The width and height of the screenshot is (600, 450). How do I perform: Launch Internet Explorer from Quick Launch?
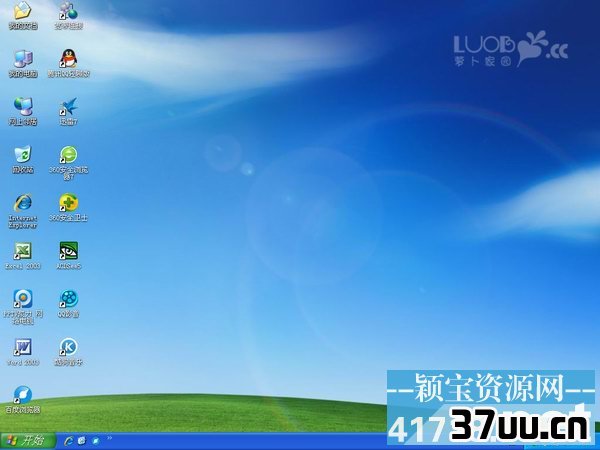click(69, 441)
